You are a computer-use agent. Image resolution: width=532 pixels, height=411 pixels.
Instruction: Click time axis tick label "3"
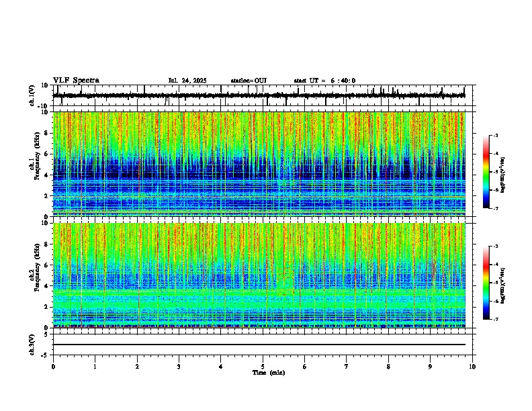click(179, 367)
